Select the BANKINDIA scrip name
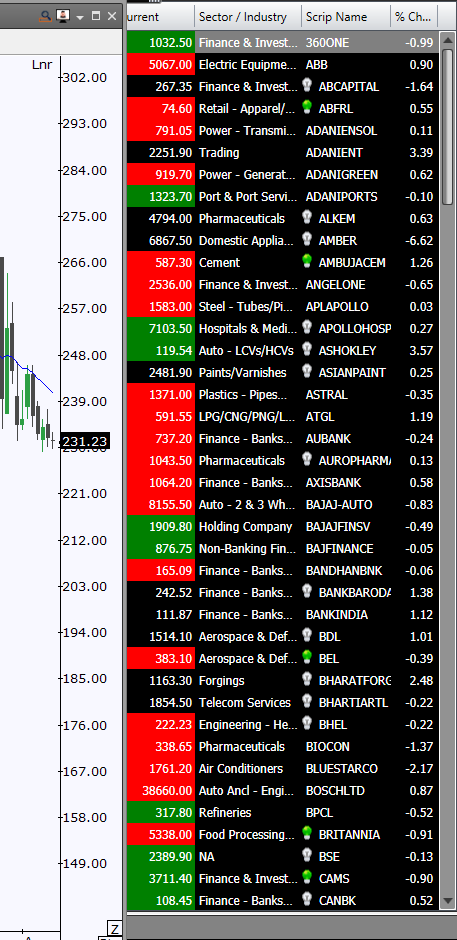Image resolution: width=457 pixels, height=940 pixels. tap(337, 614)
